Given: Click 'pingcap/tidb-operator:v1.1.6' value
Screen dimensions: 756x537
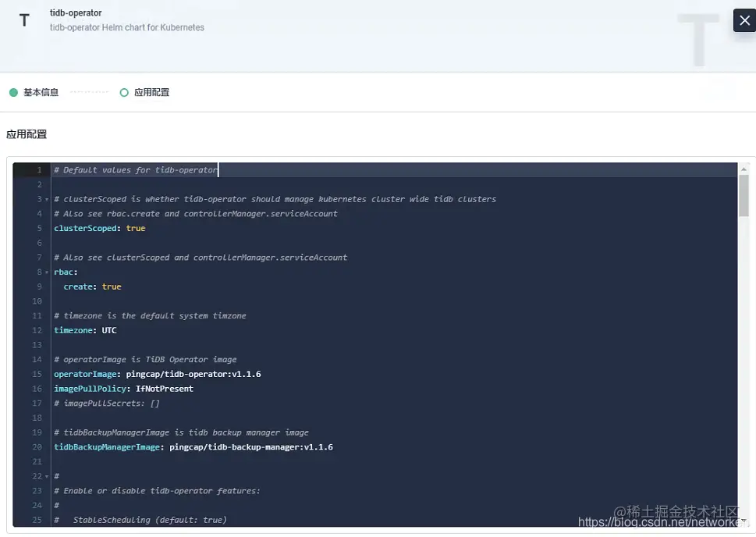Looking at the screenshot, I should coord(193,374).
